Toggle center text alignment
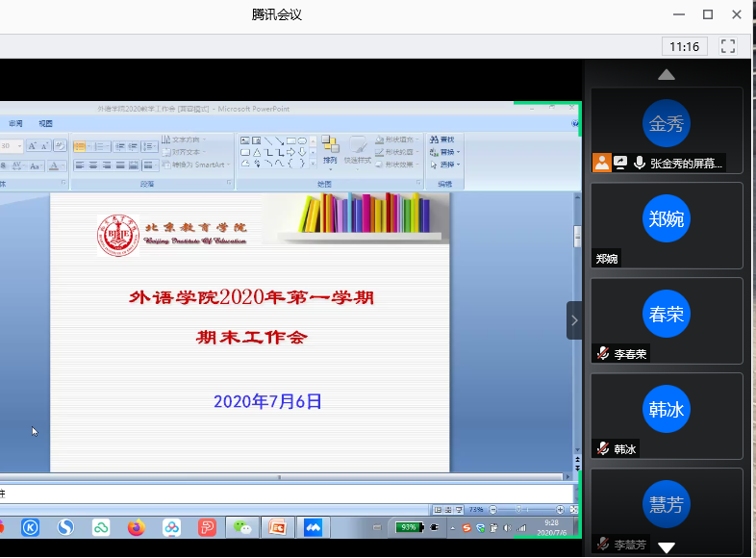The image size is (756, 558). pyautogui.click(x=93, y=165)
